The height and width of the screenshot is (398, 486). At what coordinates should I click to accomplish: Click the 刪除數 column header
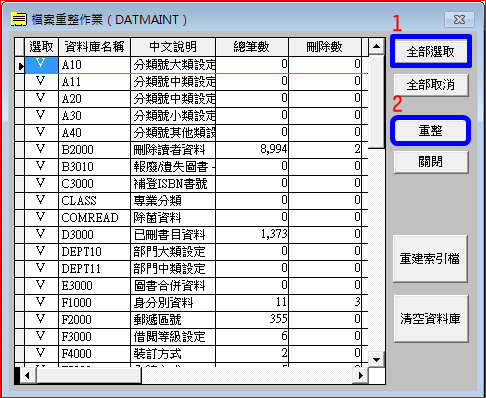325,47
